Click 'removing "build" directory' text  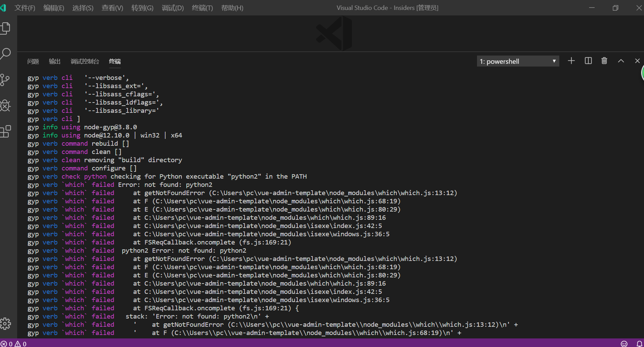(x=133, y=160)
